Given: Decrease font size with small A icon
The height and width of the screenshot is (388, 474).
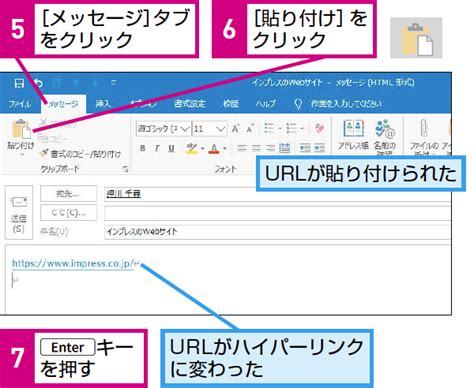Looking at the screenshot, I should pos(250,128).
